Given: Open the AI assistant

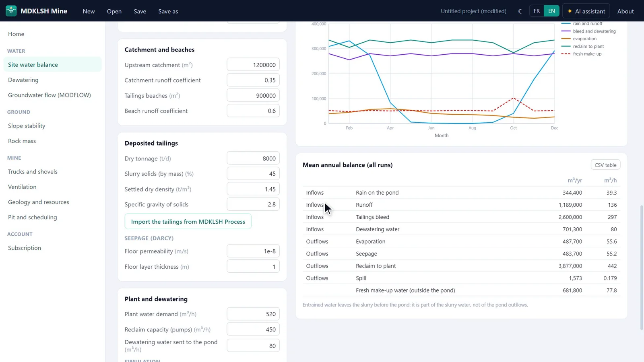Looking at the screenshot, I should click(x=586, y=11).
